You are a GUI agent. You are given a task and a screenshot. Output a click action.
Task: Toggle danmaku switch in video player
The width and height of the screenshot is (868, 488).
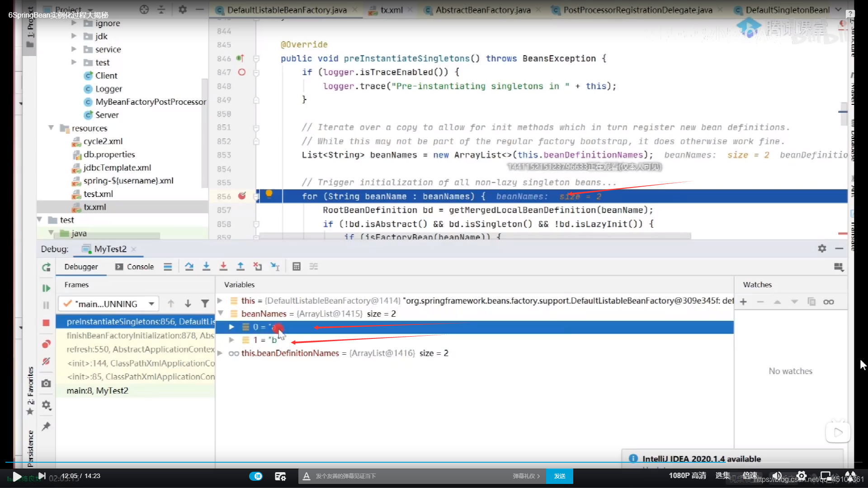[x=256, y=476]
